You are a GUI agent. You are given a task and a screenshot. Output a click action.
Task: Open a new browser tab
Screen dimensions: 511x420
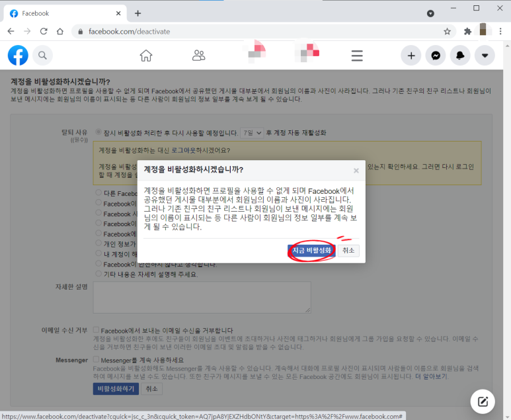pyautogui.click(x=138, y=13)
